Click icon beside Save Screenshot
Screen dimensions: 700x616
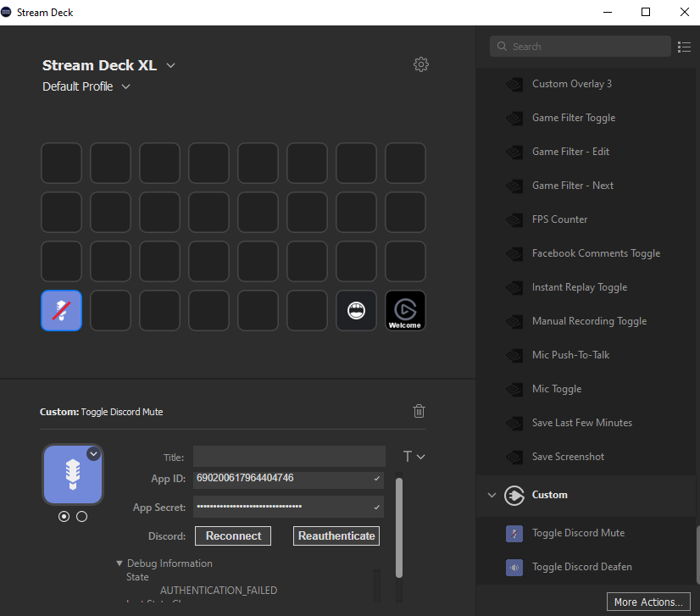point(514,458)
